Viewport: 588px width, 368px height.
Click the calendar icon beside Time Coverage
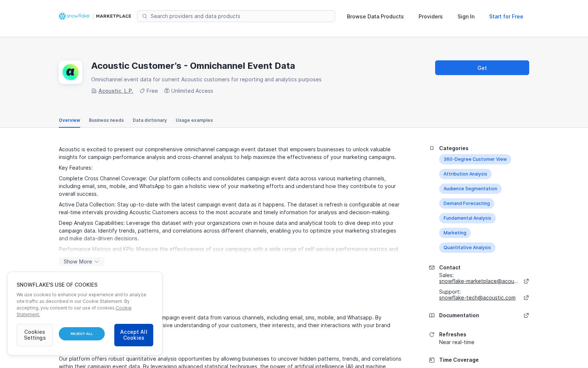click(432, 360)
